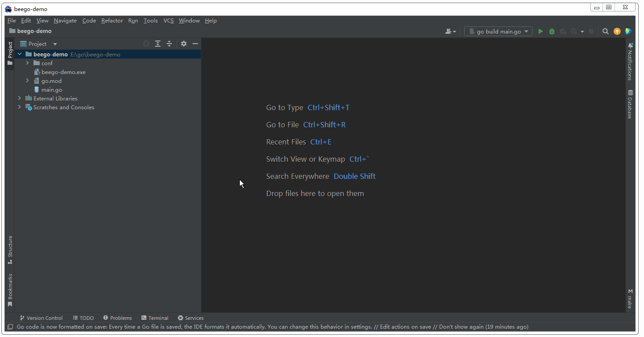Click the Search Everywhere hint text

(x=298, y=176)
